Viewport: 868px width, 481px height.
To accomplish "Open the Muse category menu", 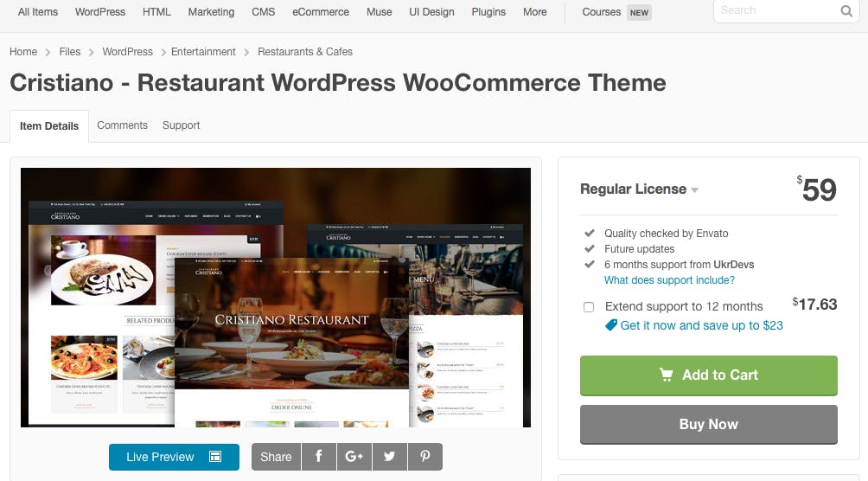I will click(x=380, y=11).
